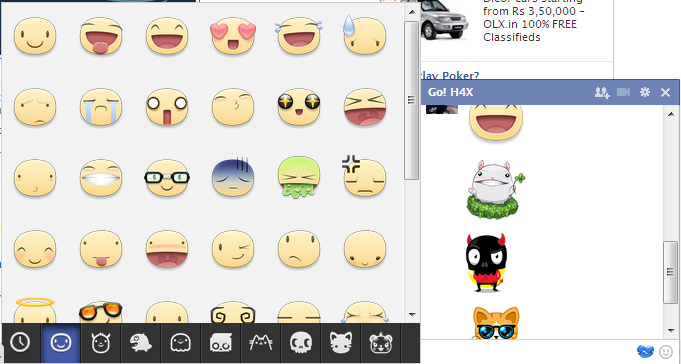Open the cat head sticker pack tab
681x364 pixels.
(x=340, y=343)
